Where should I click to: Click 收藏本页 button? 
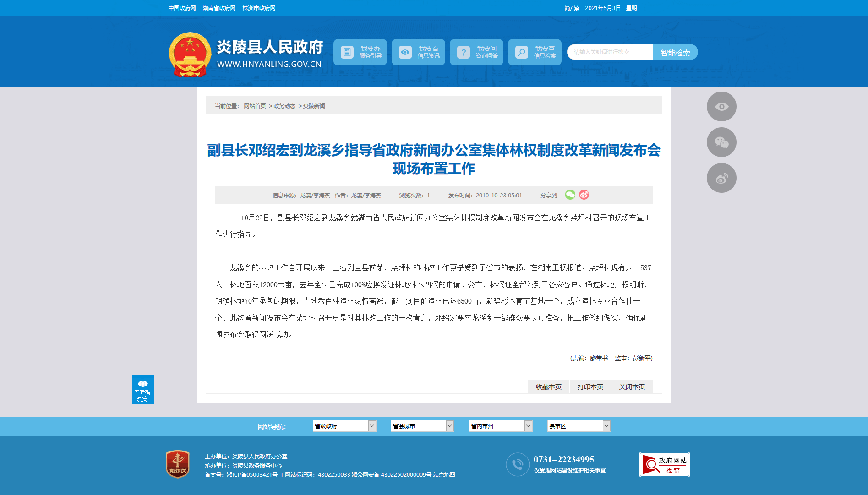[549, 387]
